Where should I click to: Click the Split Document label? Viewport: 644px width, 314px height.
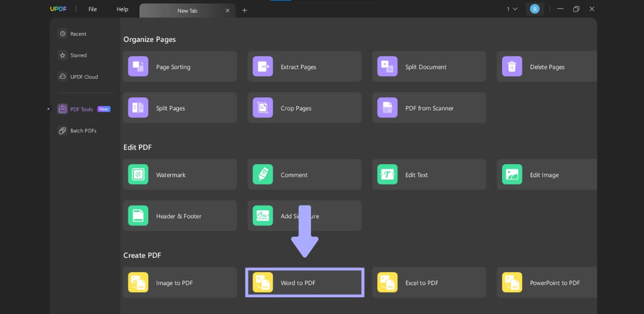tap(426, 67)
